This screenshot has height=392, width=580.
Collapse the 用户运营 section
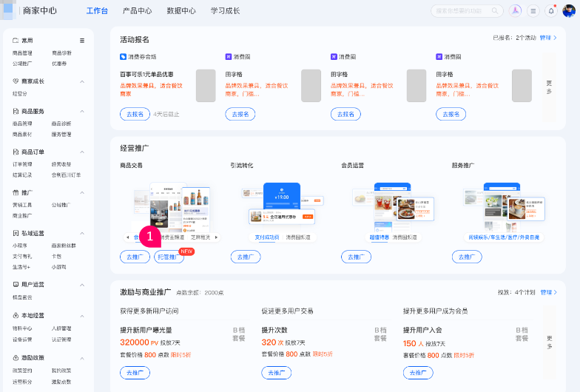click(x=82, y=285)
